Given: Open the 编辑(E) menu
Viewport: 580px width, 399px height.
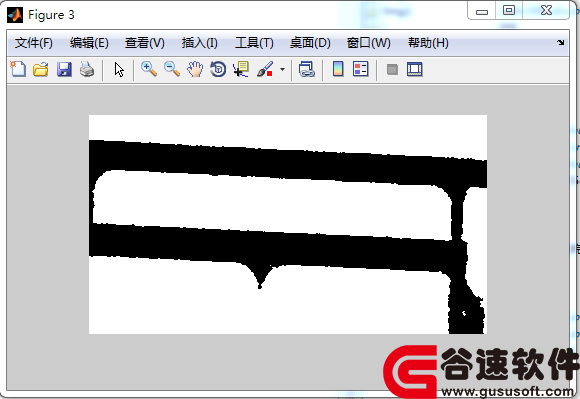Looking at the screenshot, I should pos(89,43).
